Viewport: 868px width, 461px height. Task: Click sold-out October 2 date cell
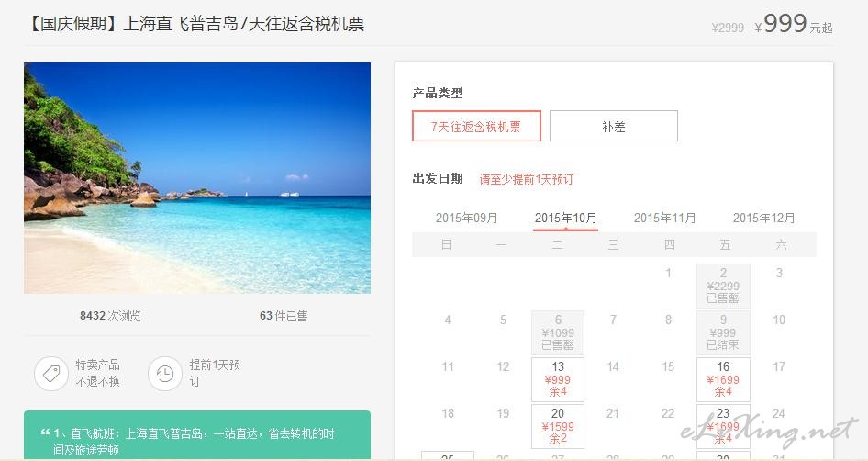pos(723,286)
